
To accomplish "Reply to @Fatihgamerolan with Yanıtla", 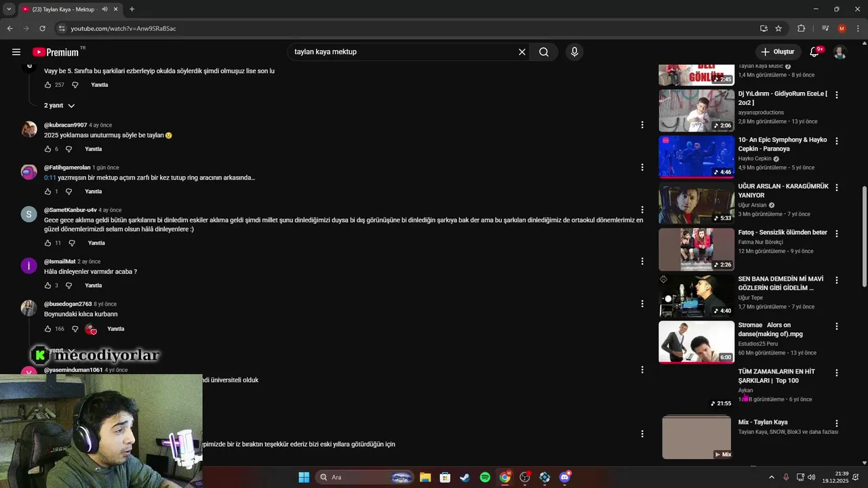I will pyautogui.click(x=94, y=192).
